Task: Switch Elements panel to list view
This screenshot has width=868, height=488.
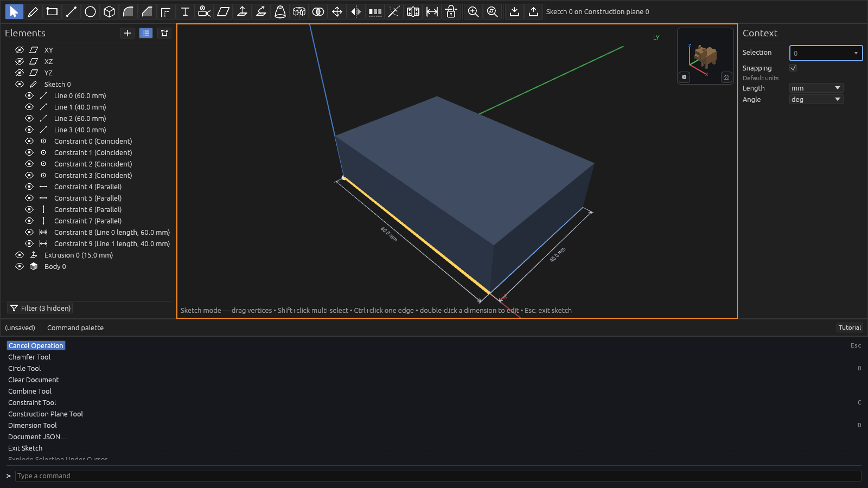Action: pyautogui.click(x=146, y=33)
